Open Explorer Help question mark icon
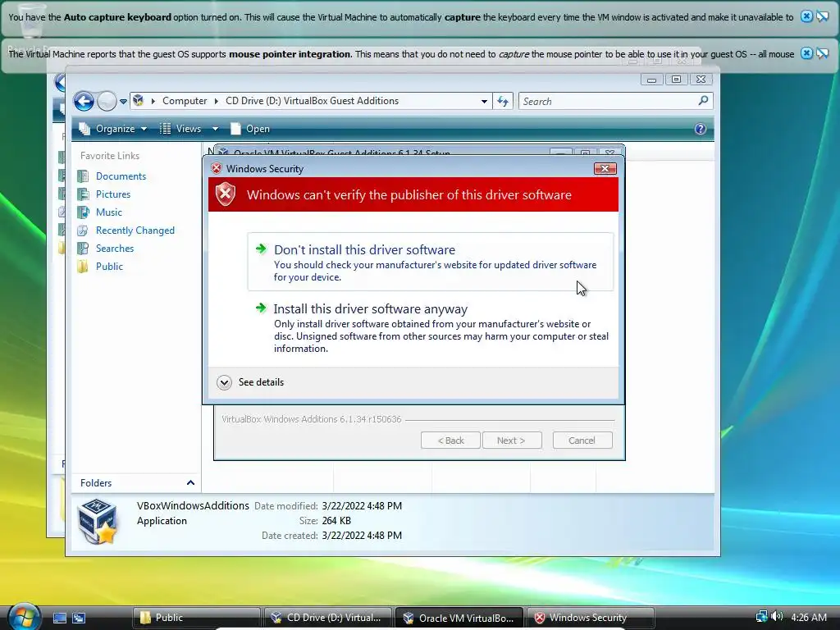 coord(701,129)
